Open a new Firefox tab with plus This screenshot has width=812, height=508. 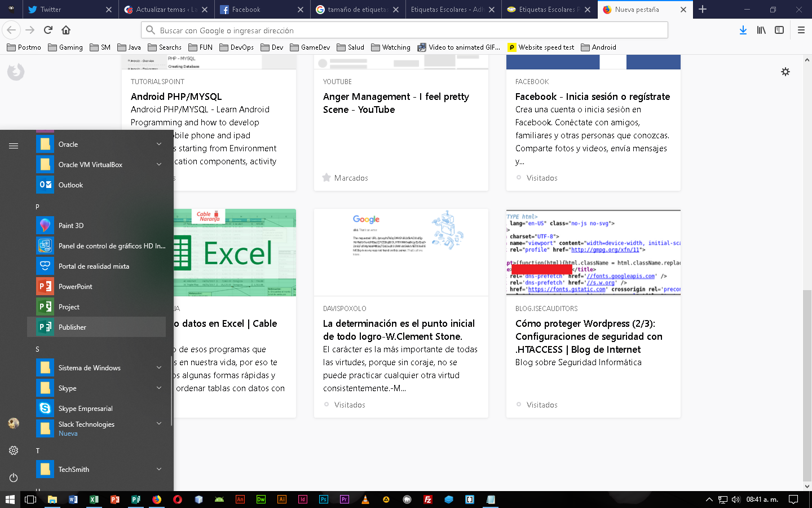703,10
